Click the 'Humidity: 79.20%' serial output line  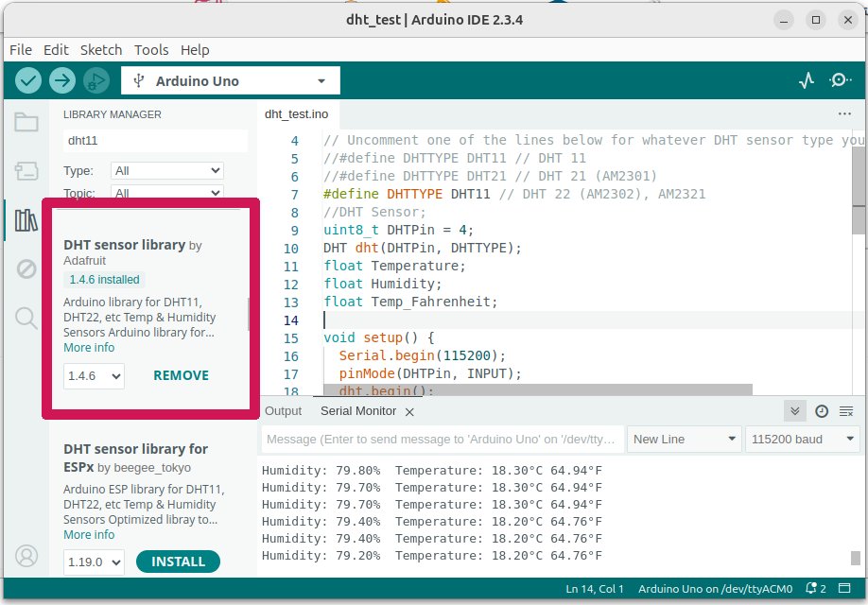click(x=432, y=555)
